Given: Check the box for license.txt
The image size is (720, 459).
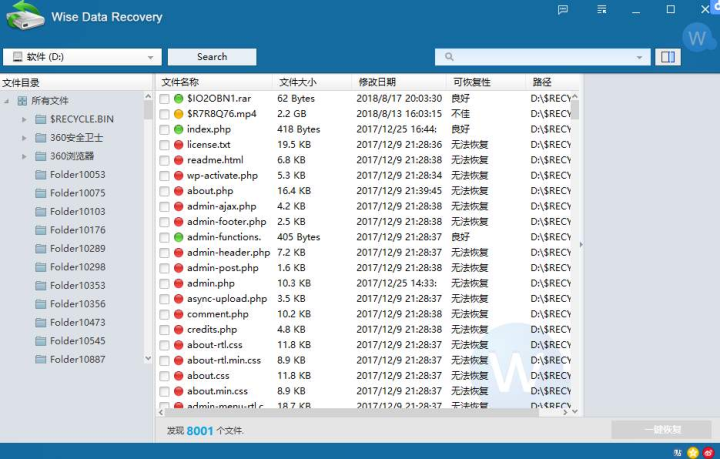Looking at the screenshot, I should click(164, 145).
